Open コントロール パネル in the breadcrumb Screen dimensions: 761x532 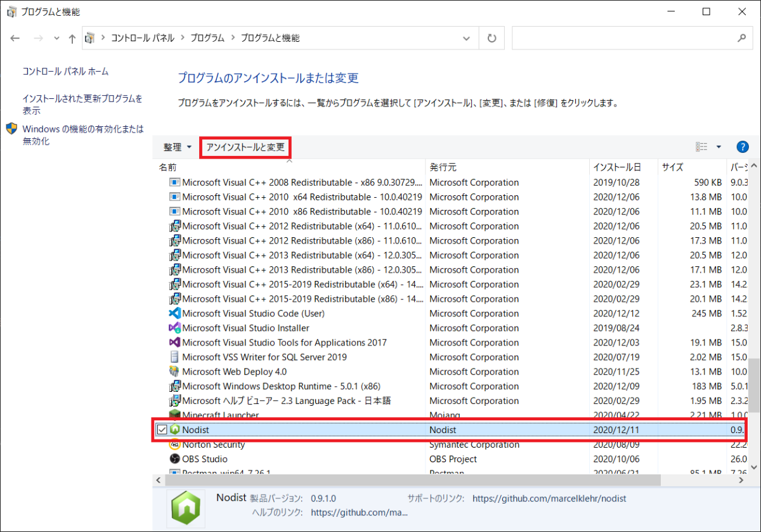point(142,38)
